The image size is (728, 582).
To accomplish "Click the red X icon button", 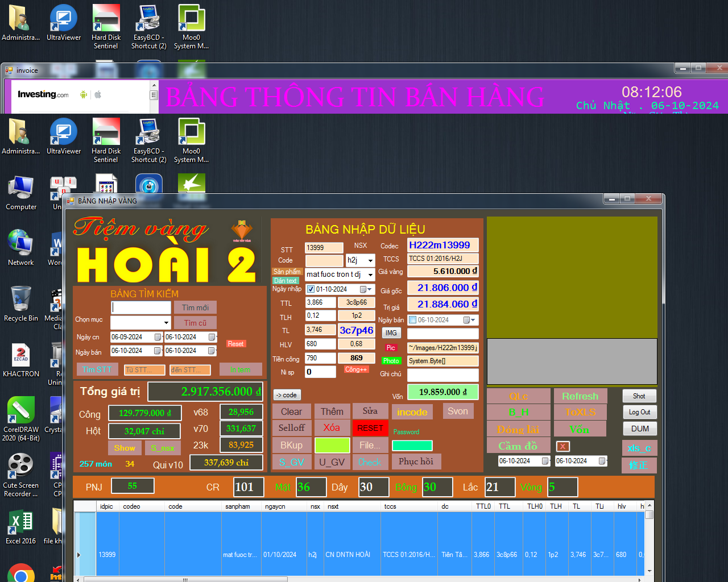I will point(562,447).
